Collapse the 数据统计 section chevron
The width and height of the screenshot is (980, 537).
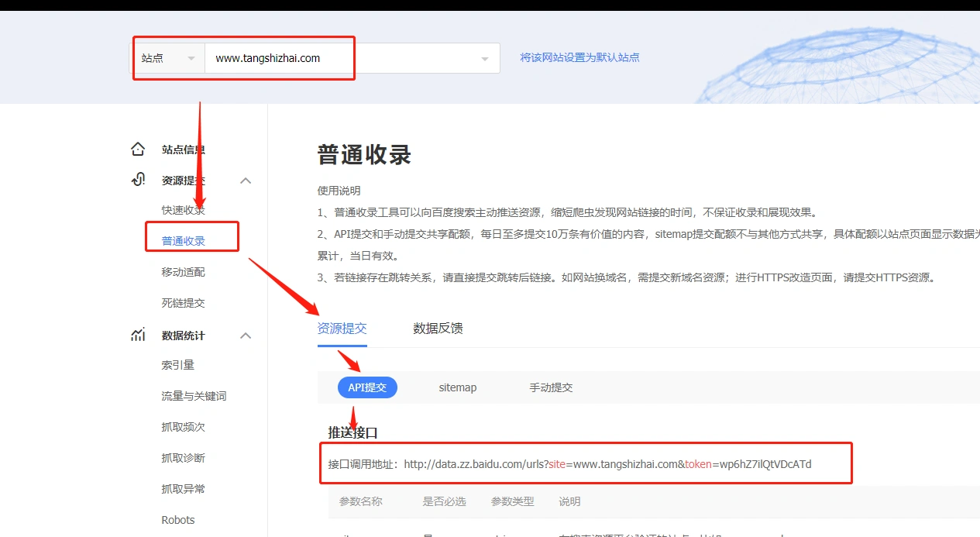click(246, 336)
